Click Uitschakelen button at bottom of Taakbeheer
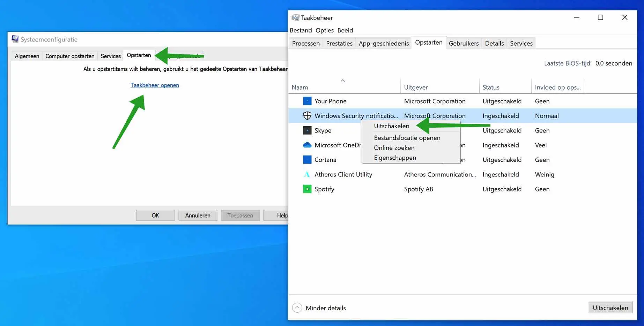 pos(610,308)
